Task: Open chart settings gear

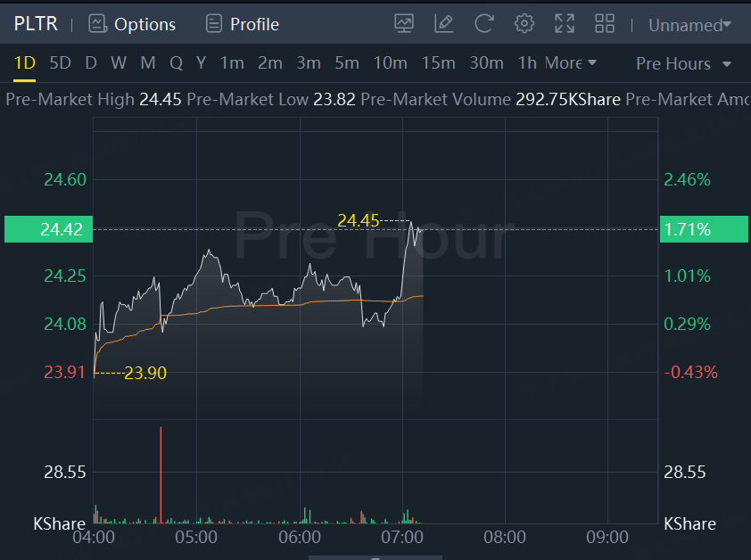Action: pos(524,24)
